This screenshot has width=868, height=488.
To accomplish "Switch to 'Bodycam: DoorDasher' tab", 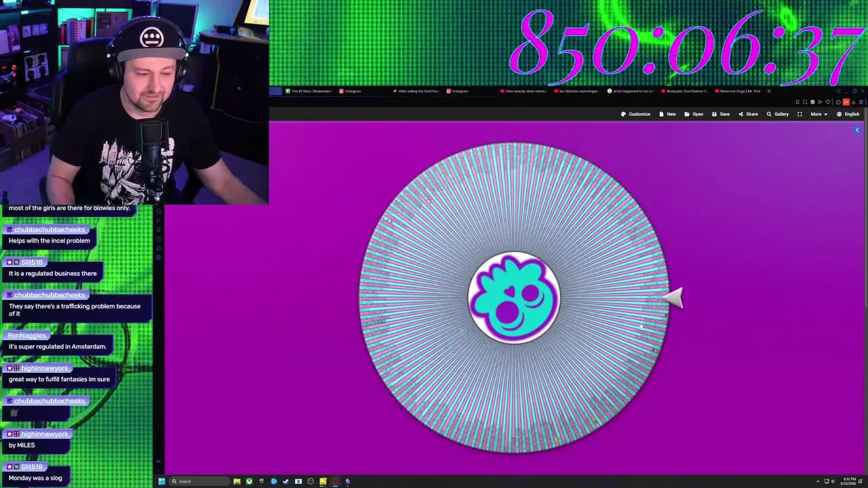I will coord(684,91).
